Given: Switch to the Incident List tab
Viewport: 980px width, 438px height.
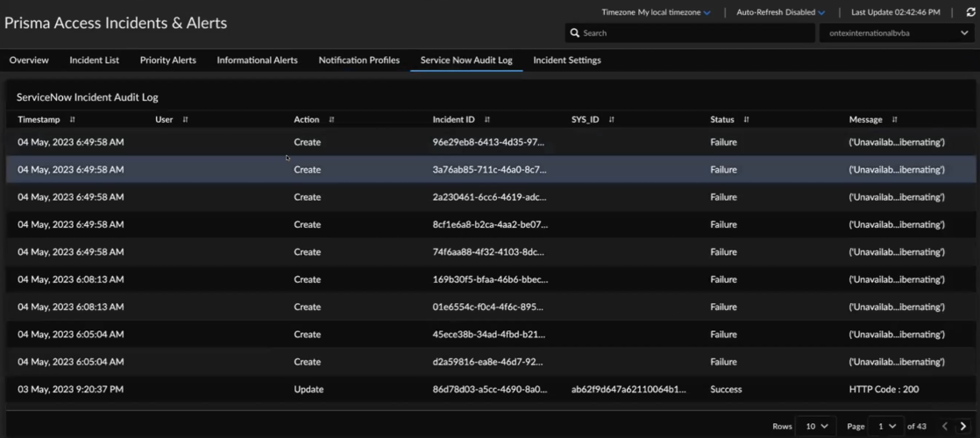Looking at the screenshot, I should click(x=94, y=60).
